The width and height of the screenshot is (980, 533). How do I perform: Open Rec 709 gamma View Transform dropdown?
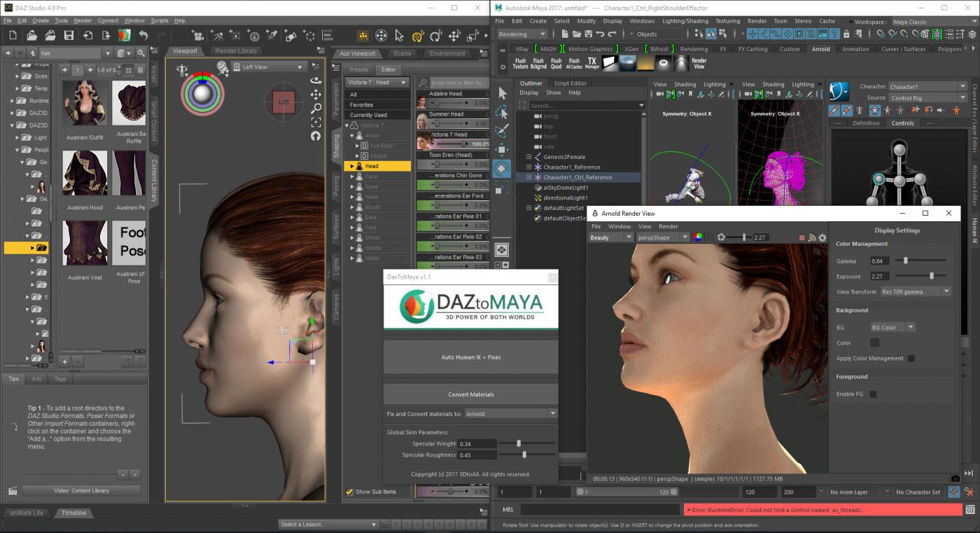(x=916, y=292)
